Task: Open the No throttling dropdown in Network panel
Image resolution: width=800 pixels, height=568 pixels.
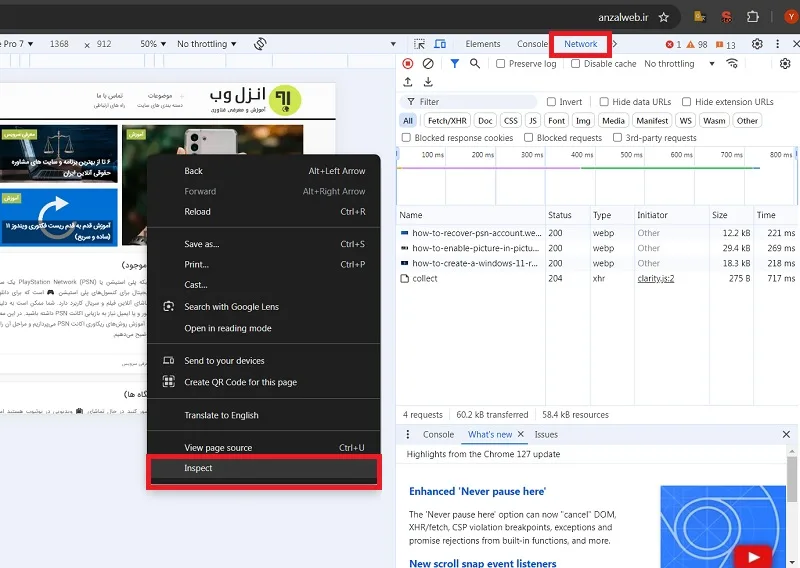Action: (x=679, y=64)
